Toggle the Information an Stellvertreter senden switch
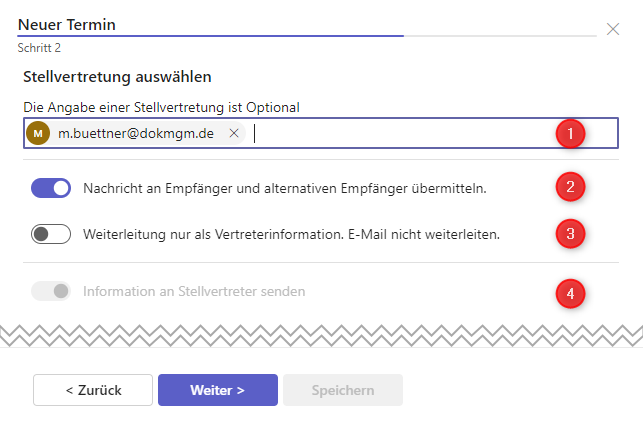643x424 pixels. (51, 291)
